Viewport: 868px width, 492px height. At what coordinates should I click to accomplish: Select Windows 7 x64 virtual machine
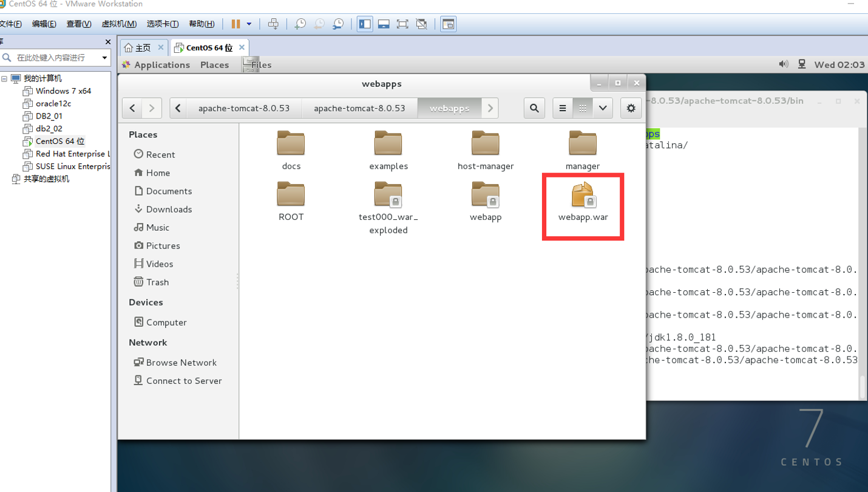[57, 91]
